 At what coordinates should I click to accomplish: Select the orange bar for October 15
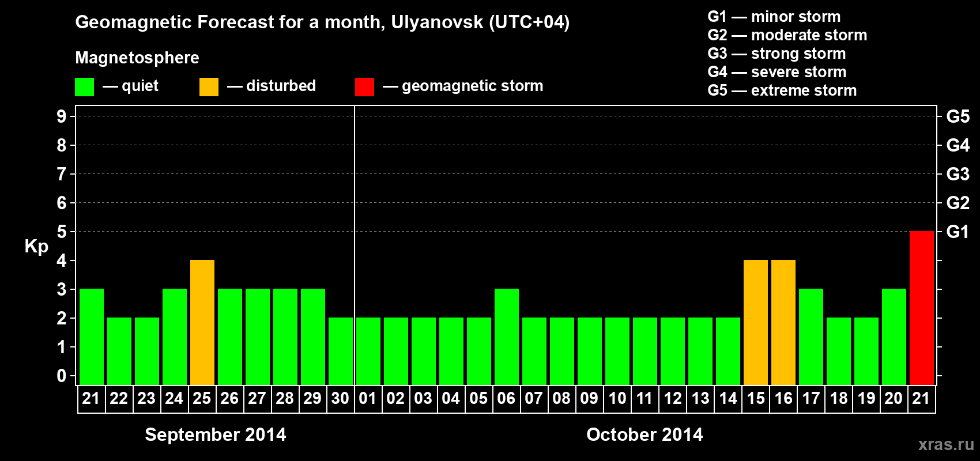756,322
